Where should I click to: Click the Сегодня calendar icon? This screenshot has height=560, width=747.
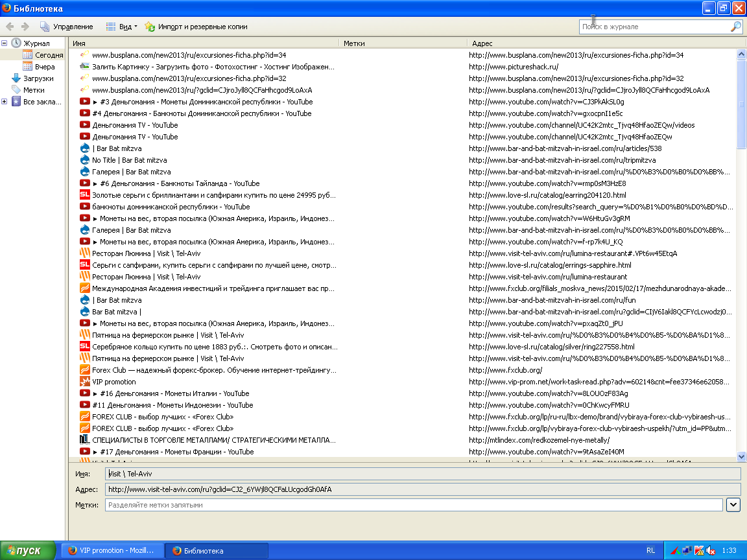(28, 54)
